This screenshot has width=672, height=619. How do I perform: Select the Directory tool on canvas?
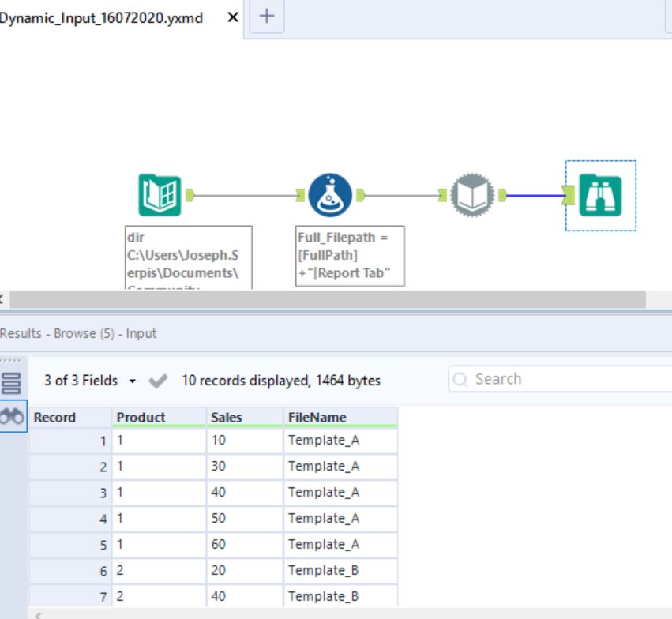tap(160, 195)
